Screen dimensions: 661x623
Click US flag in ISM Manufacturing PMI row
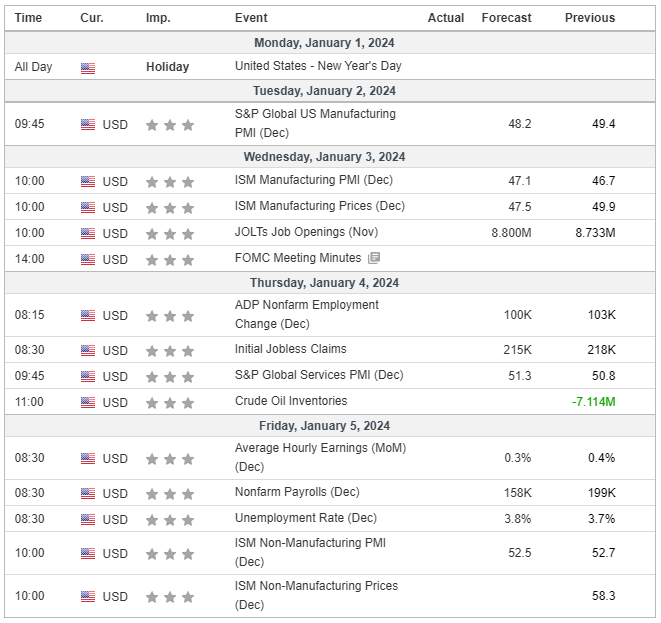point(88,181)
